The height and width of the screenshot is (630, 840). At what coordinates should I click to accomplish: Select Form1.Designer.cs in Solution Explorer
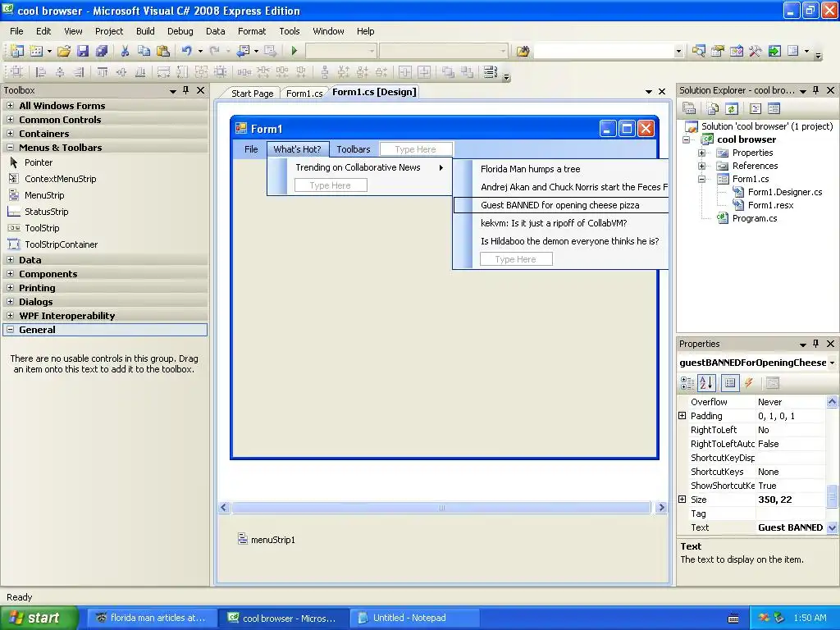tap(785, 192)
